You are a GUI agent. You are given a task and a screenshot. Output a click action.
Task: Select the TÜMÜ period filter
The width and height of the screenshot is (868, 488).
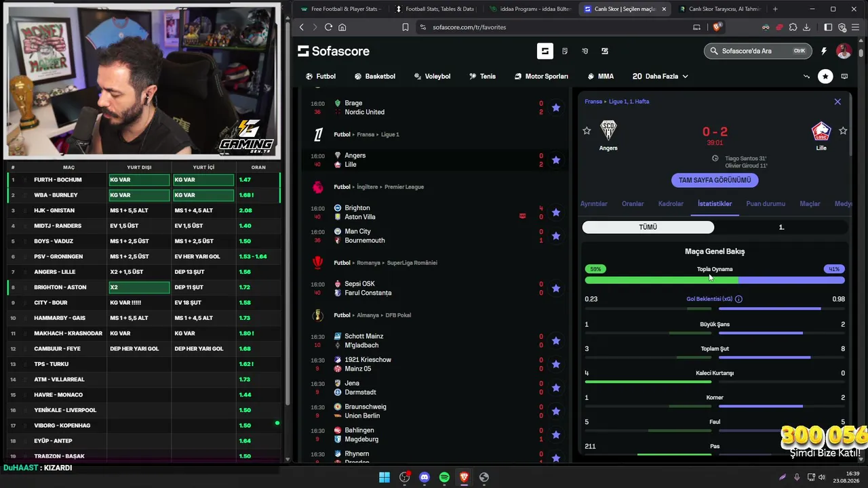click(x=648, y=227)
